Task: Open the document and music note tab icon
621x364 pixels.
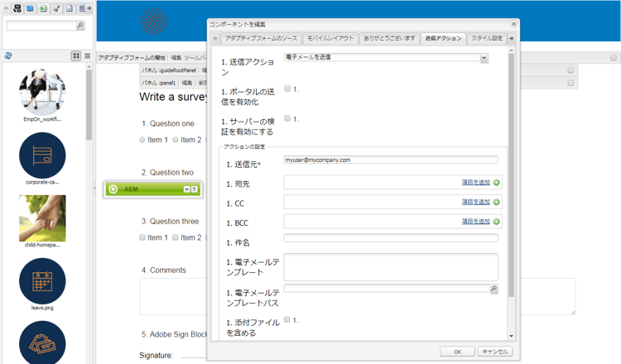Action: [56, 8]
